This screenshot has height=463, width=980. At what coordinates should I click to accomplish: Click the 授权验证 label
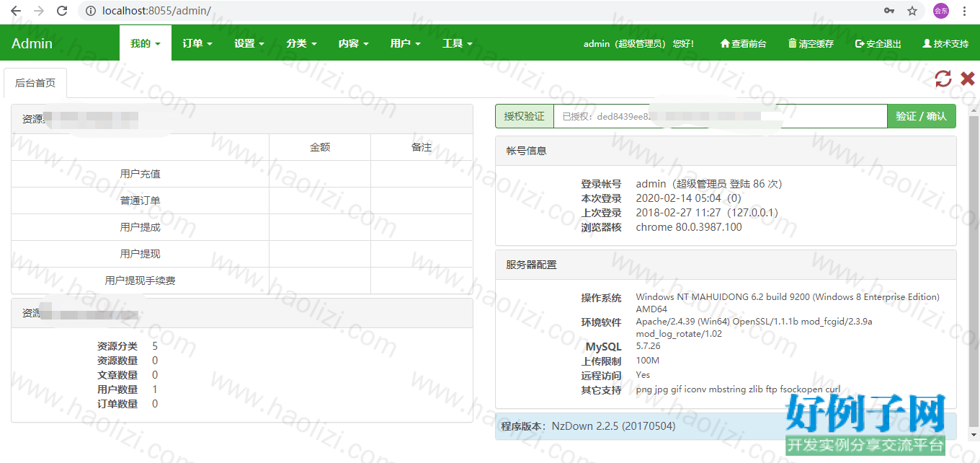524,116
